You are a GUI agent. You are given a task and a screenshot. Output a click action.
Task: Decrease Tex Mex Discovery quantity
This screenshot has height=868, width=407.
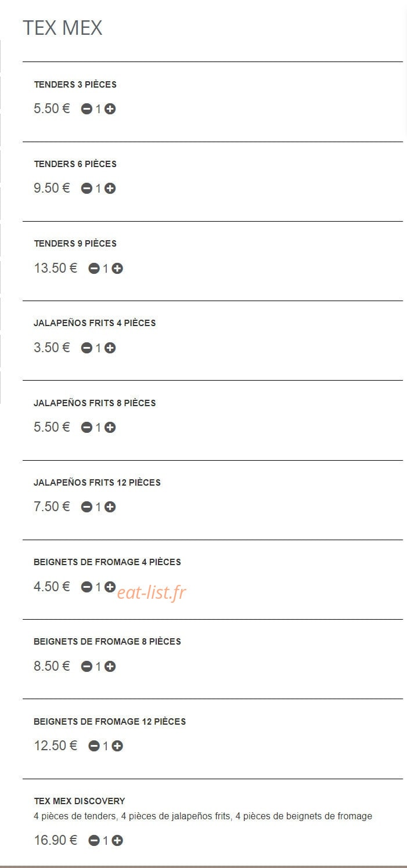click(x=94, y=841)
